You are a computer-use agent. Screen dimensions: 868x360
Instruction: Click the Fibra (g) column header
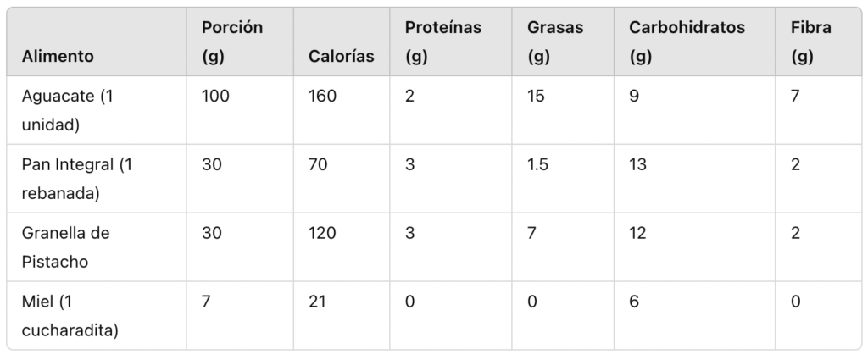[811, 42]
